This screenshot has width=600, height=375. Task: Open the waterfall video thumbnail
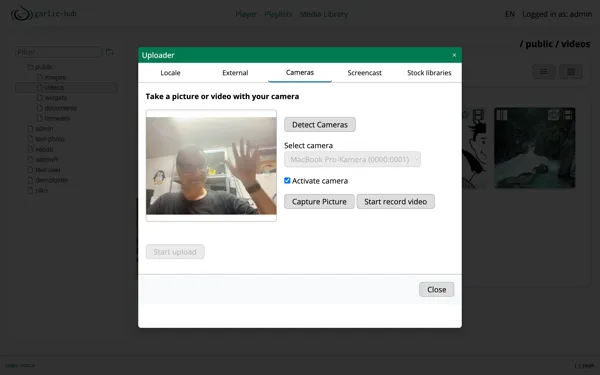tap(535, 148)
